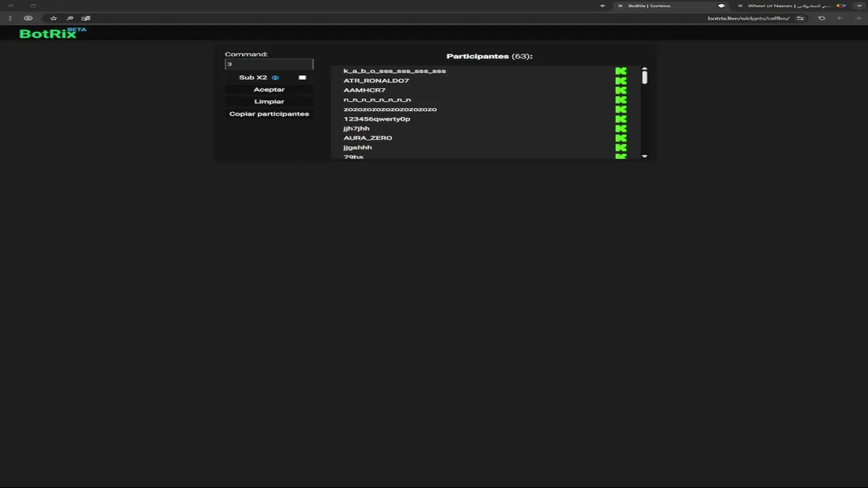Open the browser three-dot menu
Viewport: 868px width, 488px height.
[x=10, y=18]
